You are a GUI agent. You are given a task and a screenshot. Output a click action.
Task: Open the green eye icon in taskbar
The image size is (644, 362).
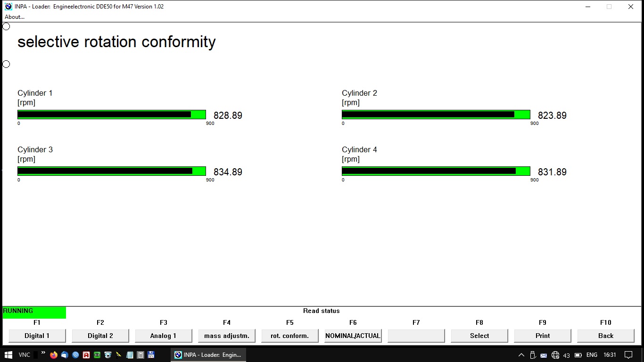tap(97, 355)
